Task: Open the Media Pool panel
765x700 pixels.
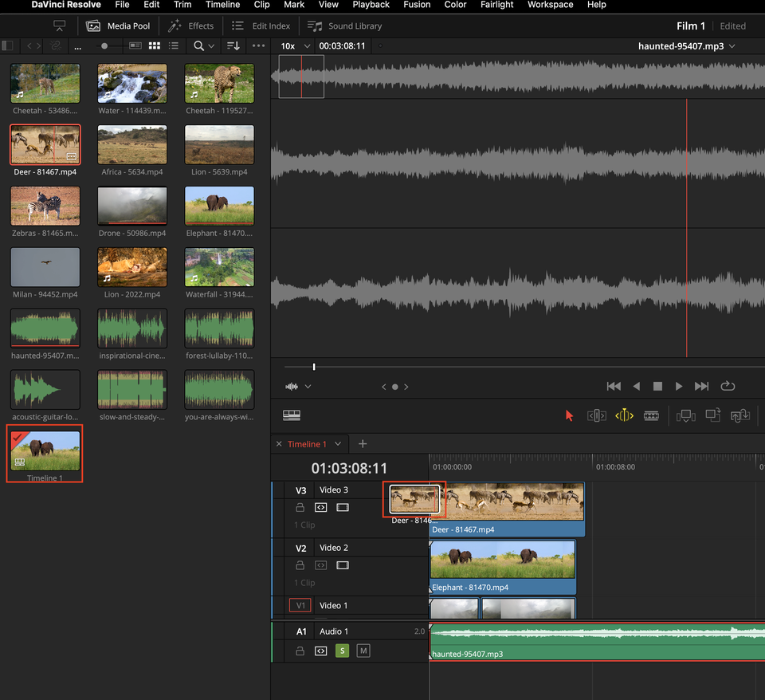Action: click(117, 26)
